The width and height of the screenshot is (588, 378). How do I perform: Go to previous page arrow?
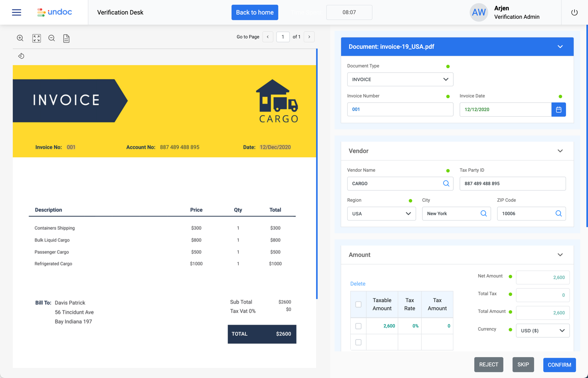268,37
